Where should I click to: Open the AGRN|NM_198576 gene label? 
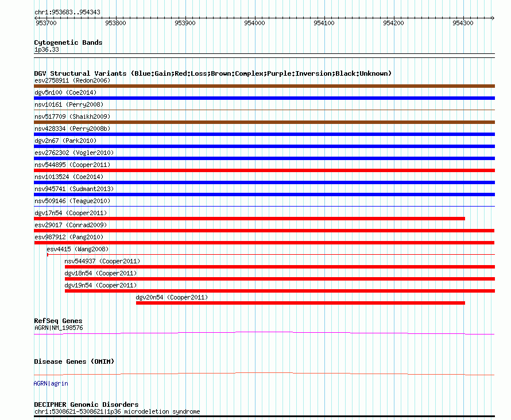[x=59, y=328]
